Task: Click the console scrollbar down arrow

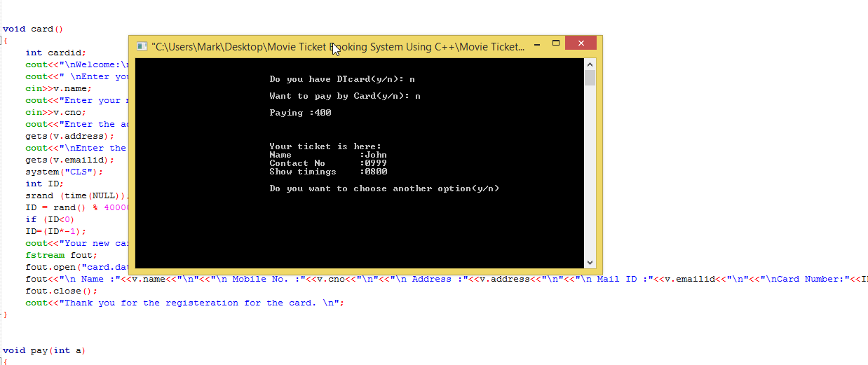Action: click(590, 262)
